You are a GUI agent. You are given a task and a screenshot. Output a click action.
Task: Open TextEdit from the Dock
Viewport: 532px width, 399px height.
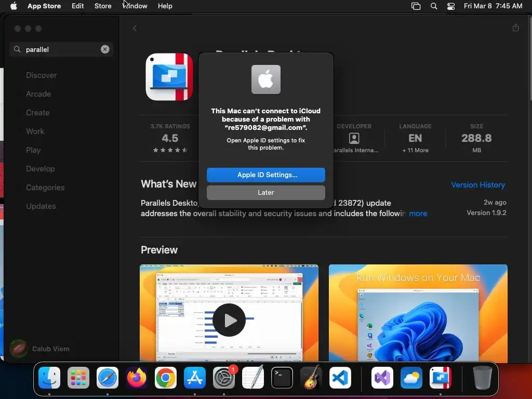[x=253, y=378]
